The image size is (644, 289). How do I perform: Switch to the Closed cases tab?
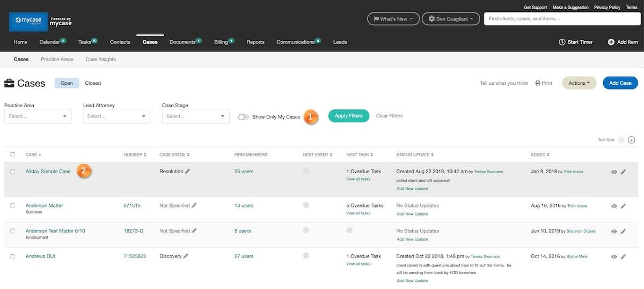coord(93,83)
